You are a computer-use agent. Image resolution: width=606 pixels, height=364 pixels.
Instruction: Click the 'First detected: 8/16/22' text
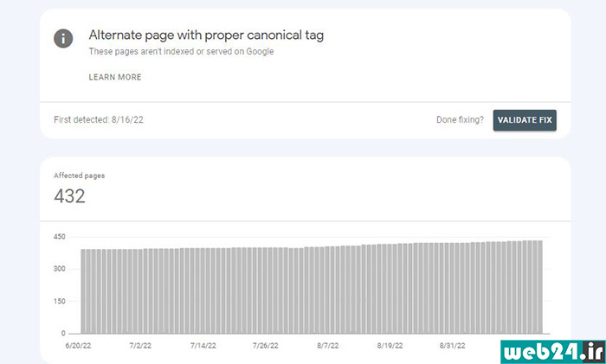coord(99,119)
